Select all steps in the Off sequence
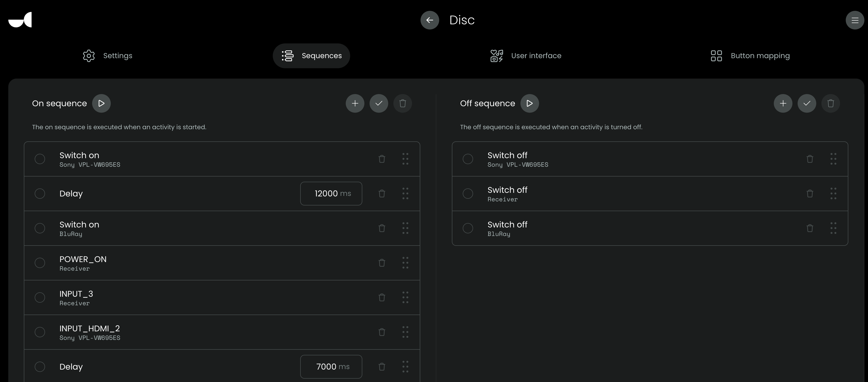 coord(807,103)
